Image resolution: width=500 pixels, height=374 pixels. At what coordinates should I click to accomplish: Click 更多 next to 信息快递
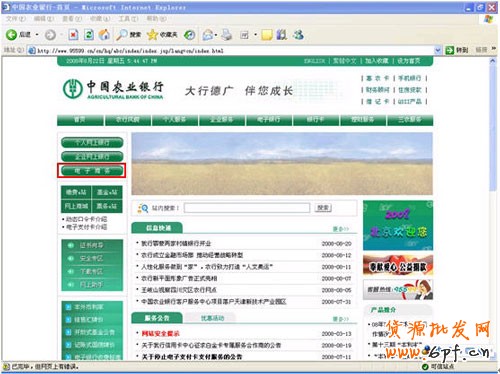[x=341, y=229]
